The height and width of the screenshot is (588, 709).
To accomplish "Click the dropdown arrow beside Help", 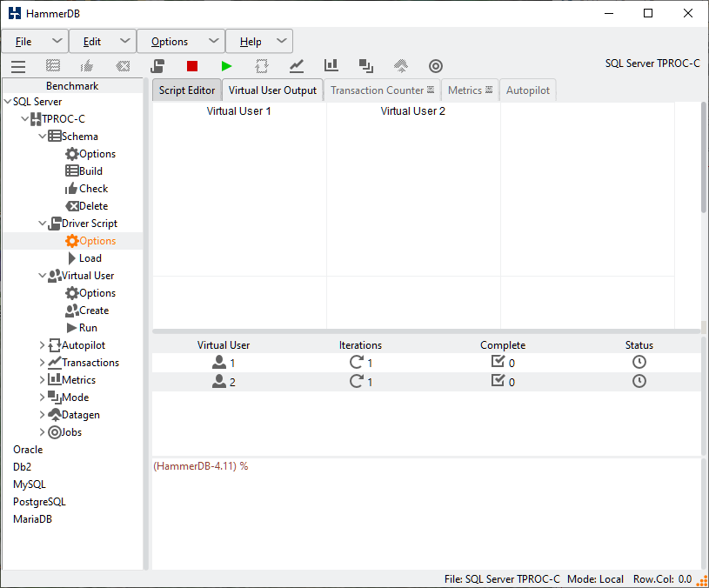I will pos(282,41).
